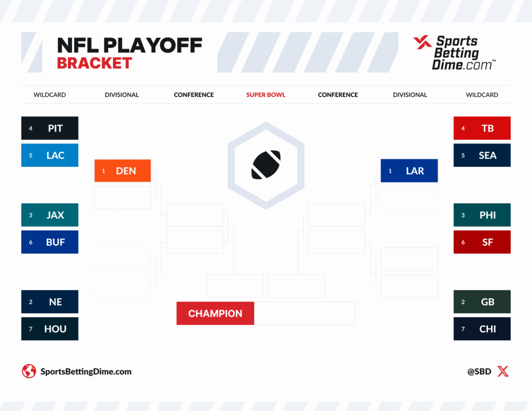Click the X social media icon
Viewport: 532px width, 411px height.
[x=503, y=371]
